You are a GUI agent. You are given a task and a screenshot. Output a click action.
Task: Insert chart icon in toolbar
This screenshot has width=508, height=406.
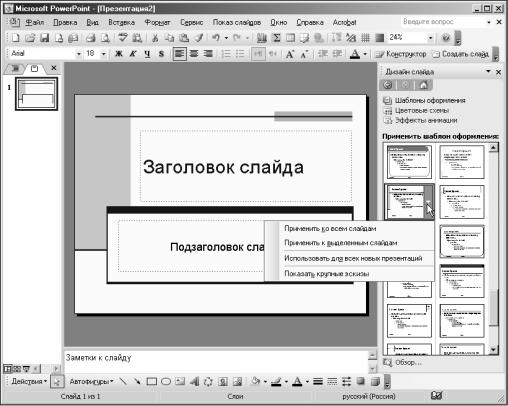[262, 38]
